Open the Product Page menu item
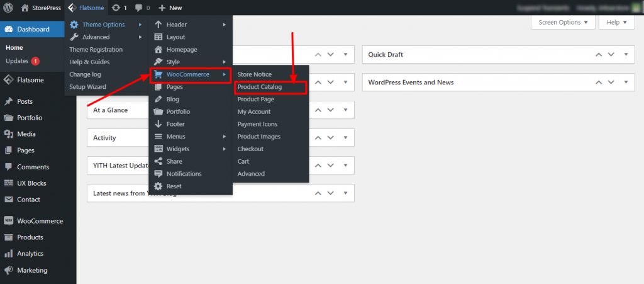This screenshot has width=644, height=284. click(256, 99)
